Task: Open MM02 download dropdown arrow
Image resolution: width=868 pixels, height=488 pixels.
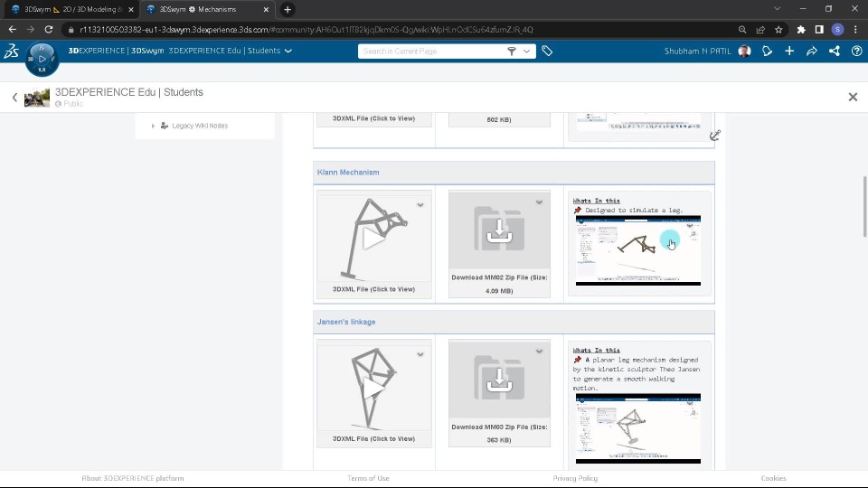Action: (539, 202)
